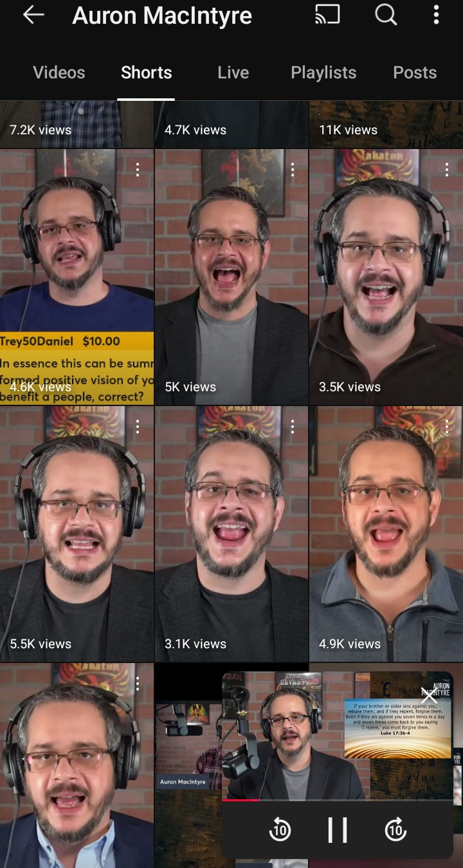This screenshot has height=868, width=463.
Task: Open the top-right overflow menu
Action: pyautogui.click(x=436, y=14)
